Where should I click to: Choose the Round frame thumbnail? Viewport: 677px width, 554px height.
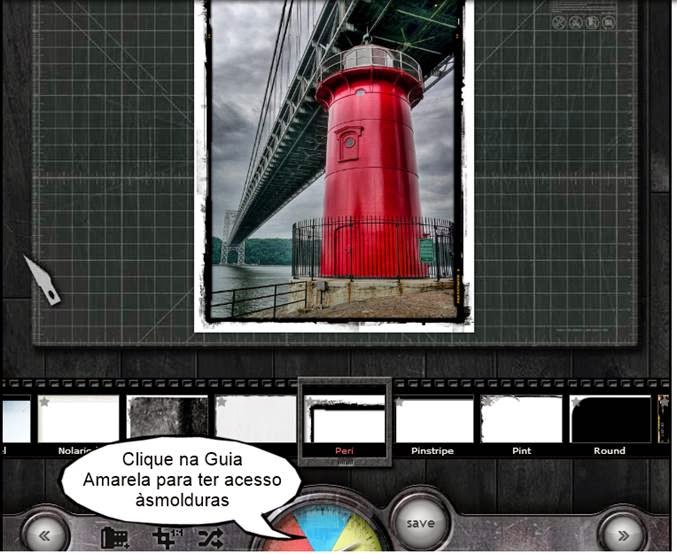(x=610, y=419)
